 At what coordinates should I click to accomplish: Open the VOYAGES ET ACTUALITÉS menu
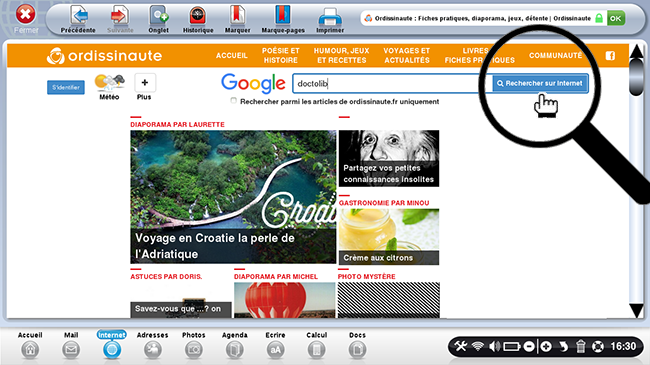(407, 56)
